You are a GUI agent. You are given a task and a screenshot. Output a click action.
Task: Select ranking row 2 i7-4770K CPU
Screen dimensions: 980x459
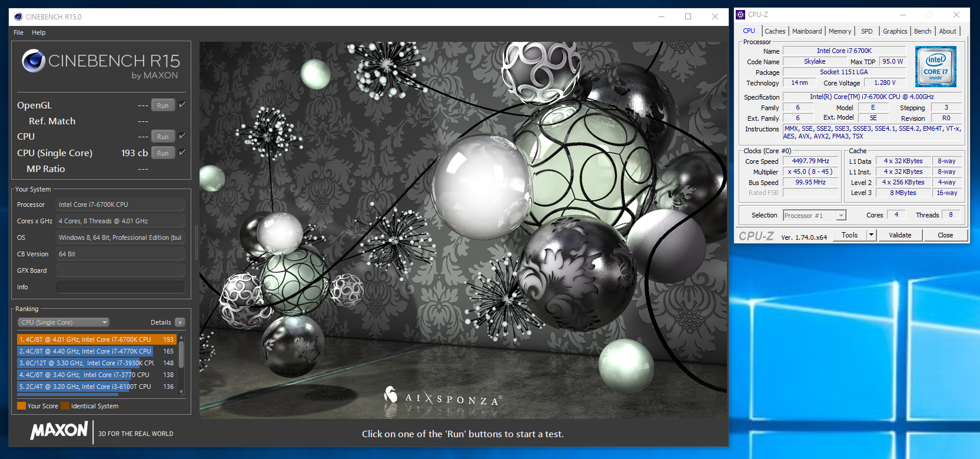(97, 351)
